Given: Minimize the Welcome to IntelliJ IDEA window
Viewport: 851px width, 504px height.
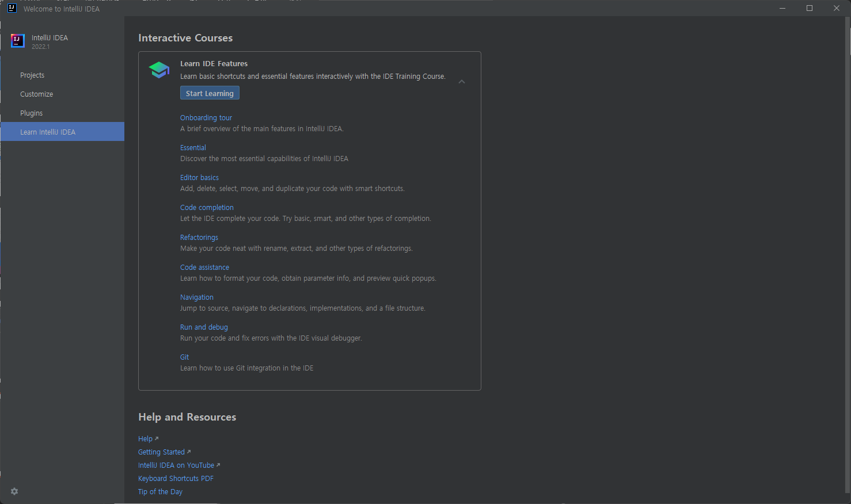Looking at the screenshot, I should click(782, 8).
